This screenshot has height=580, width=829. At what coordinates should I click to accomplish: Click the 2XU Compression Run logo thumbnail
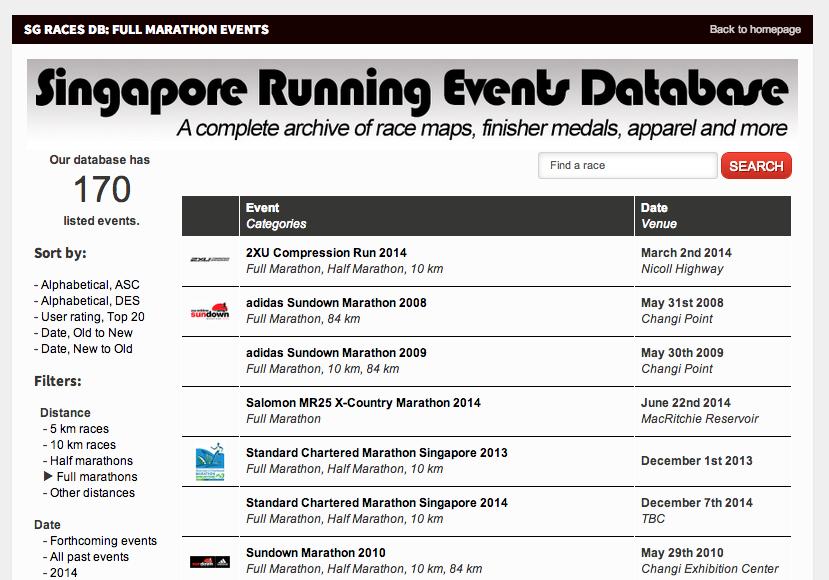coord(210,259)
